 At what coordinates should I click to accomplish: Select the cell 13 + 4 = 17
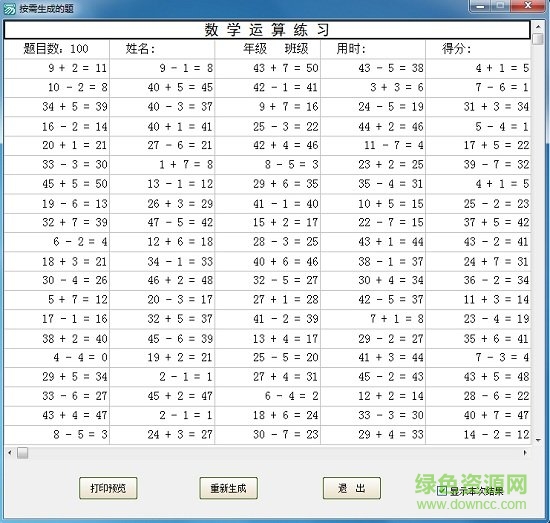pyautogui.click(x=268, y=339)
